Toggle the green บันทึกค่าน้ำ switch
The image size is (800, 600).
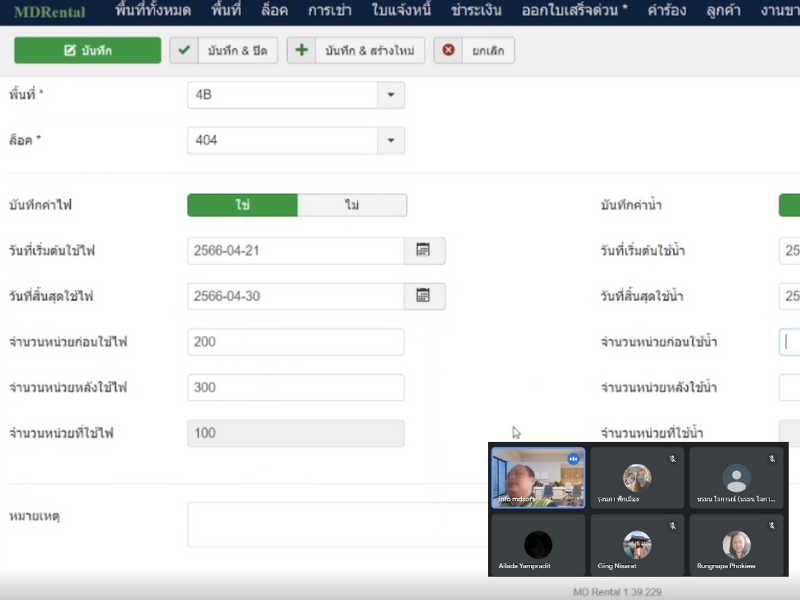tap(789, 205)
